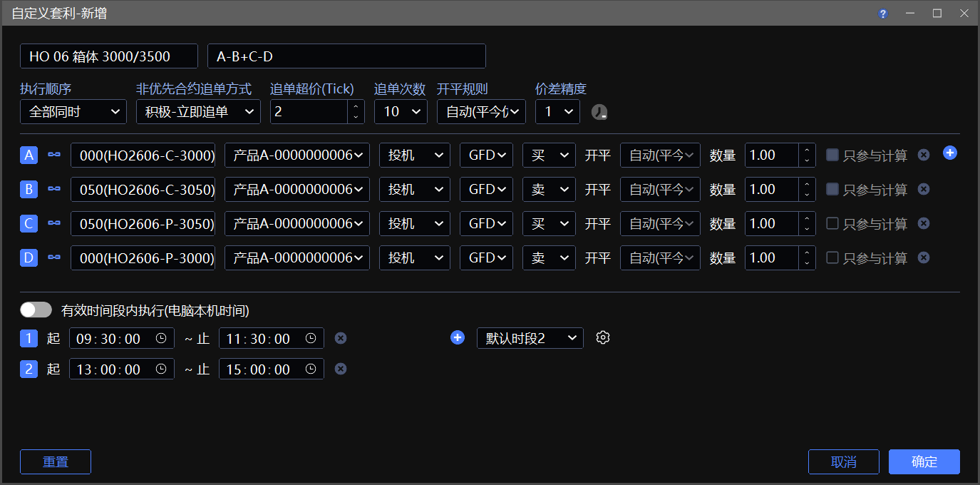Click the link icon in row B
Screen dimensions: 980x485
click(x=54, y=189)
